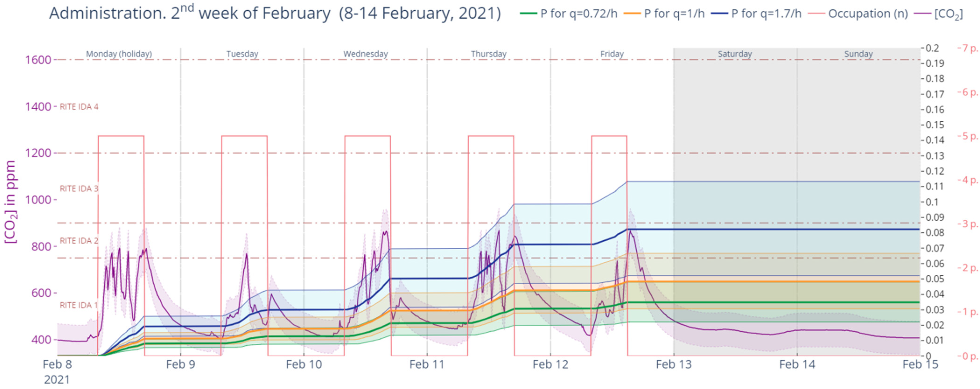Image resolution: width=980 pixels, height=389 pixels.
Task: Click the 'RITE IDA 4' threshold label
Action: [x=79, y=107]
